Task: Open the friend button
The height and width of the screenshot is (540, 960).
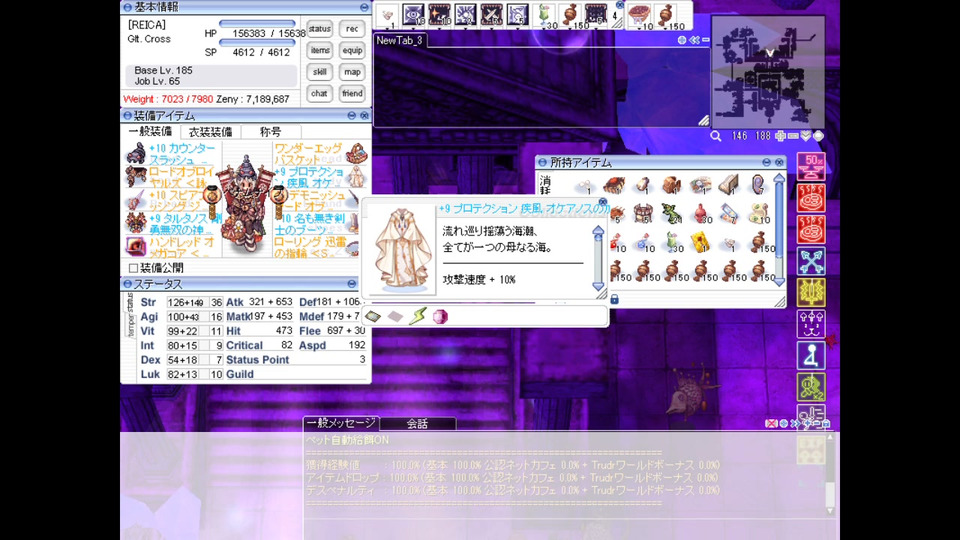Action: pos(352,93)
